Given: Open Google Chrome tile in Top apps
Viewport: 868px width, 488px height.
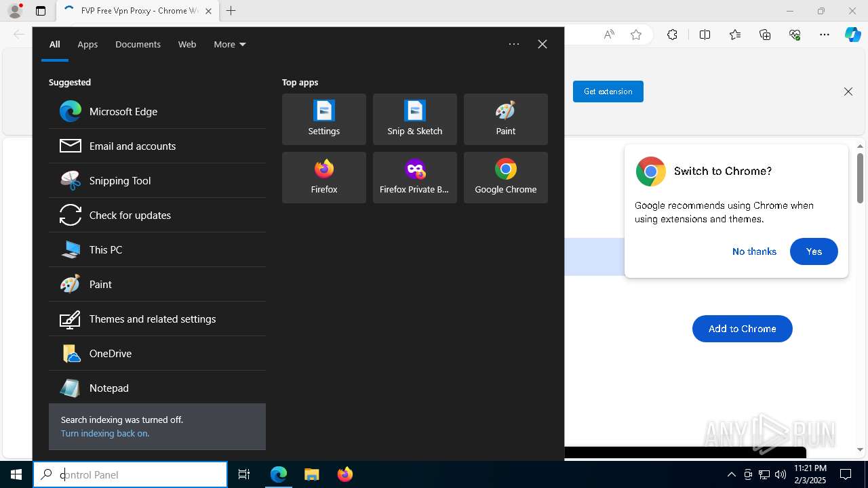Looking at the screenshot, I should (506, 178).
